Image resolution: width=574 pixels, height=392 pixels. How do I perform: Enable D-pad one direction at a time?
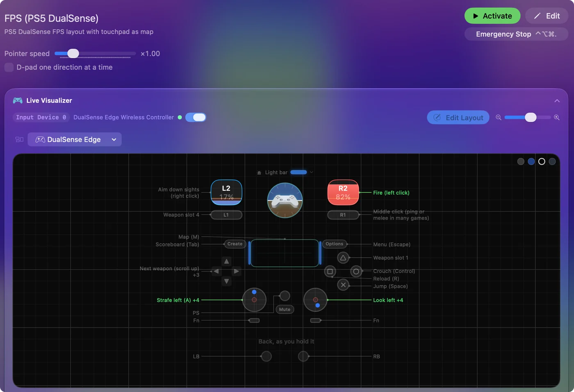[9, 67]
